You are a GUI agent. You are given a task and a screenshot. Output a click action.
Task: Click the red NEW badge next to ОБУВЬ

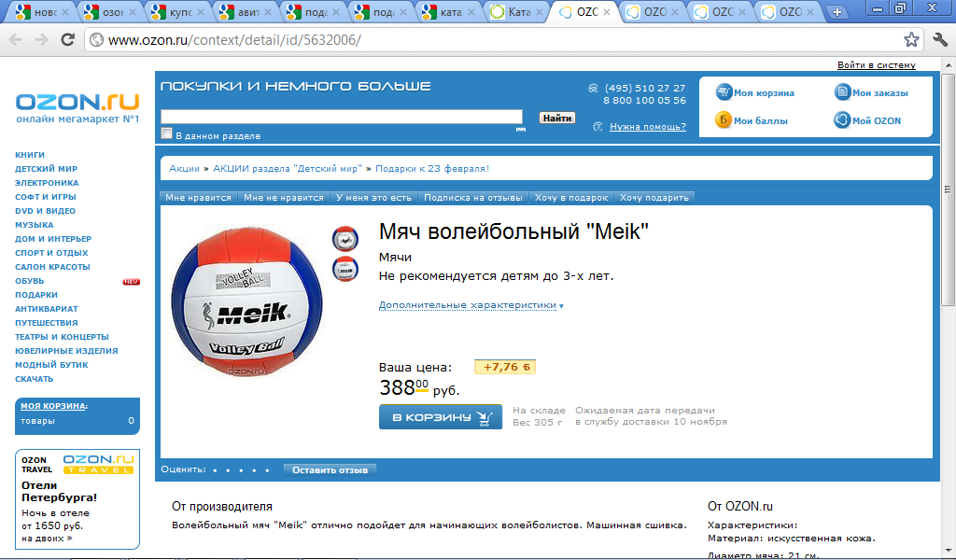pos(131,282)
